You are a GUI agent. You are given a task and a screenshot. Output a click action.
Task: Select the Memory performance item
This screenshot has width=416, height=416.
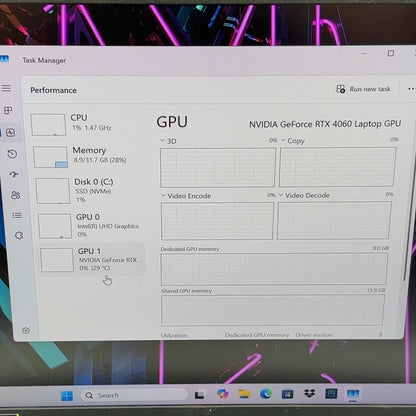89,156
